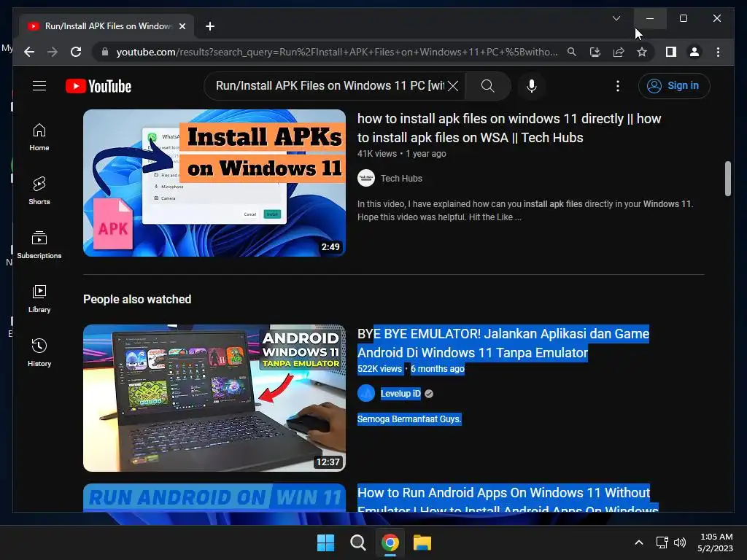Open Install APKs on Windows 11 thumbnail

(x=214, y=183)
